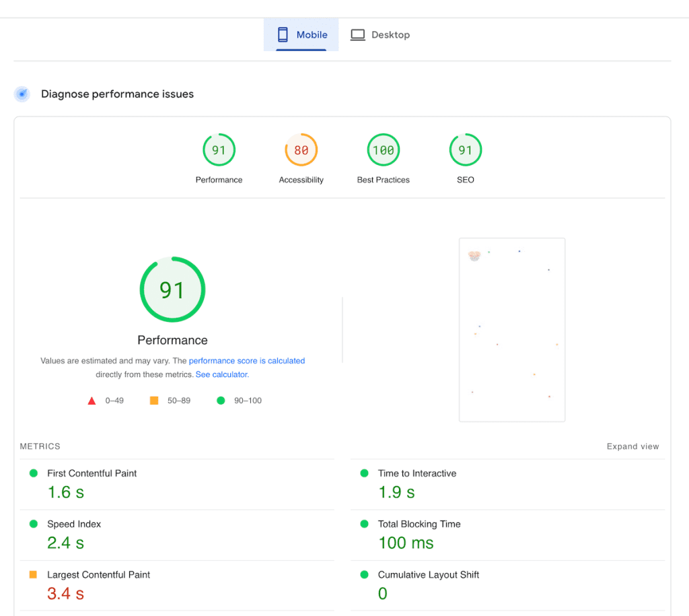Click the green dot beside Cumulative Layout Shift
The width and height of the screenshot is (689, 616).
(364, 574)
